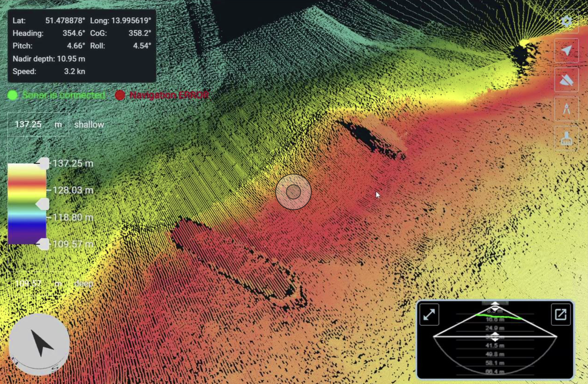Click the Nadir depth 10.95 m readout
Screen dimensions: 588x384
tap(49, 59)
